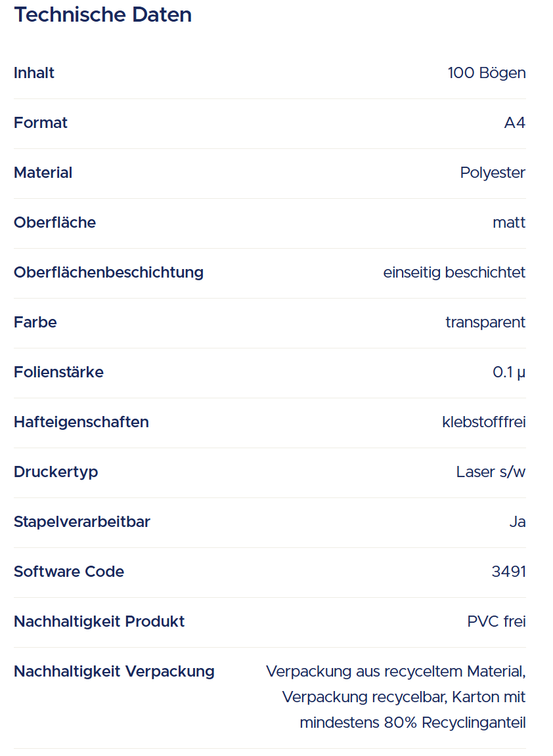Click the Oberfläche label
The height and width of the screenshot is (756, 553).
click(55, 222)
